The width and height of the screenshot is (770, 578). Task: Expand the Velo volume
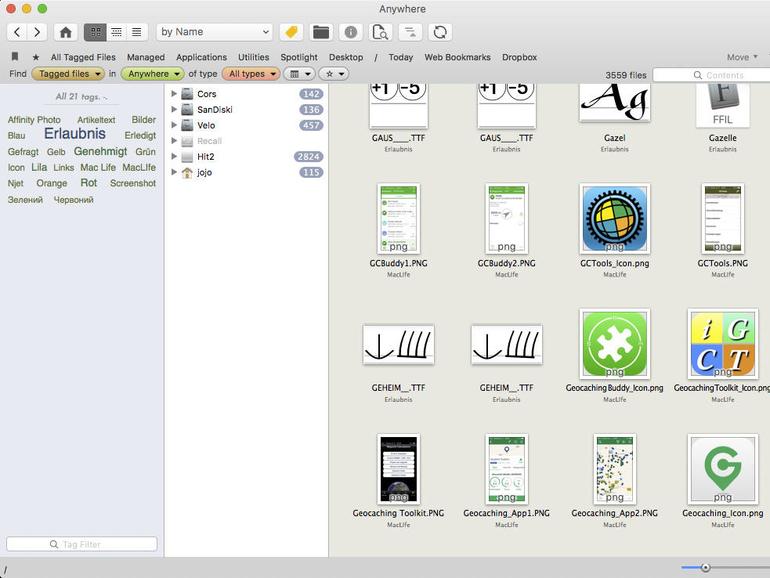[174, 125]
